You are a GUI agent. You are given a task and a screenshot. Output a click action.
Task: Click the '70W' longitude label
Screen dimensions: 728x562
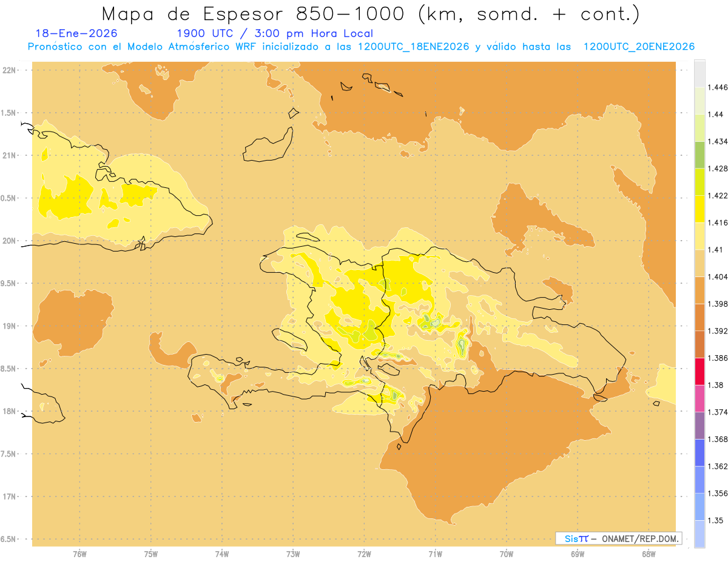click(x=506, y=554)
